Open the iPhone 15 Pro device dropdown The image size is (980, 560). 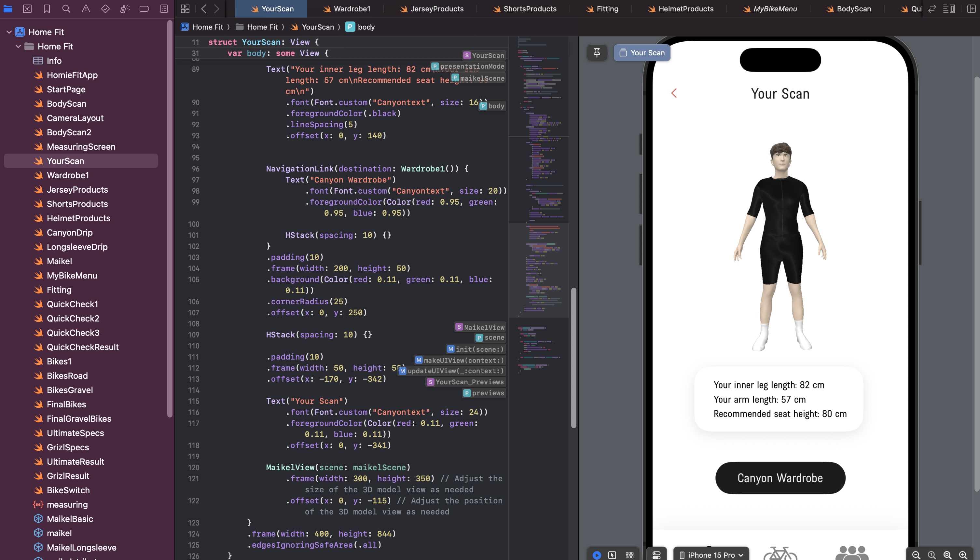pyautogui.click(x=711, y=554)
